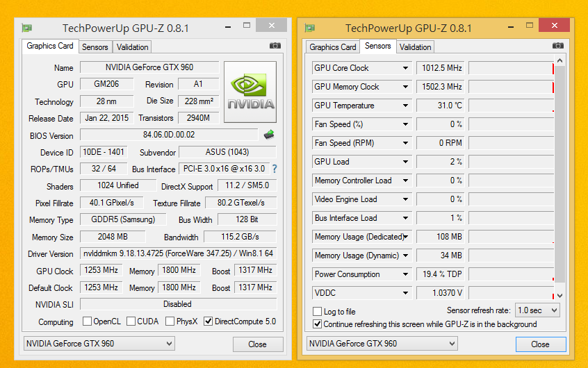The width and height of the screenshot is (588, 368).
Task: Switch to Graphics Card tab in right window
Action: 333,47
